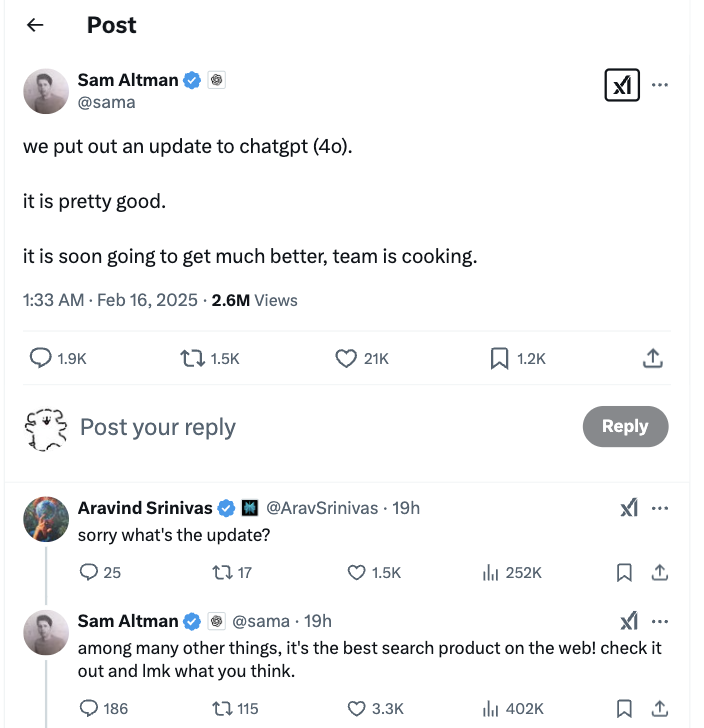Open more options on Sam Altman's reply
Screen dimensions: 704x728
[x=659, y=621]
